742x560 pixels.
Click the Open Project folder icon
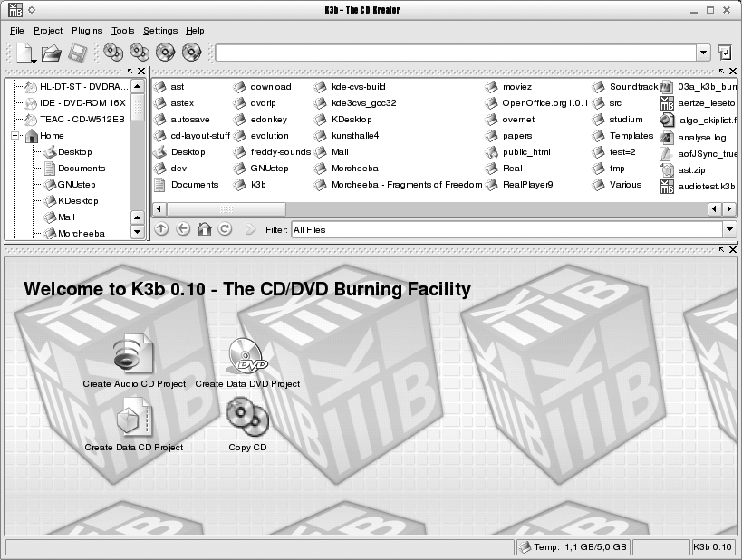51,53
